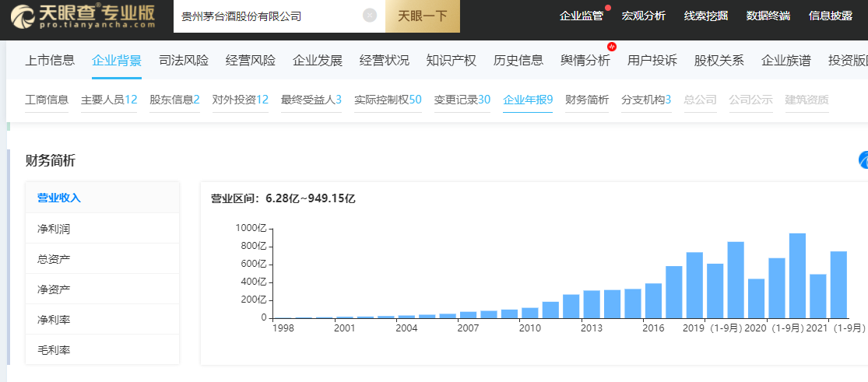This screenshot has height=382, width=868.
Task: Go to 宏观分析 in the top bar
Action: (x=643, y=16)
